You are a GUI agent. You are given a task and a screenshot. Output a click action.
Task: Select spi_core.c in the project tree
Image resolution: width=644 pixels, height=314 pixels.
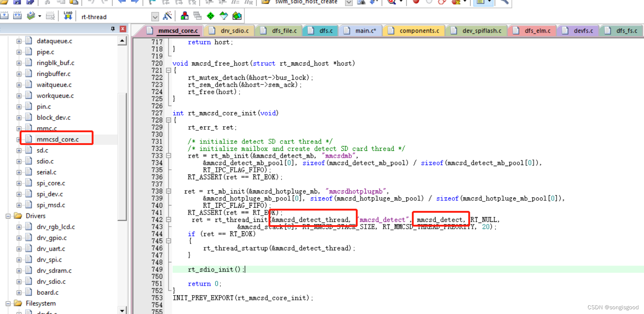[51, 183]
